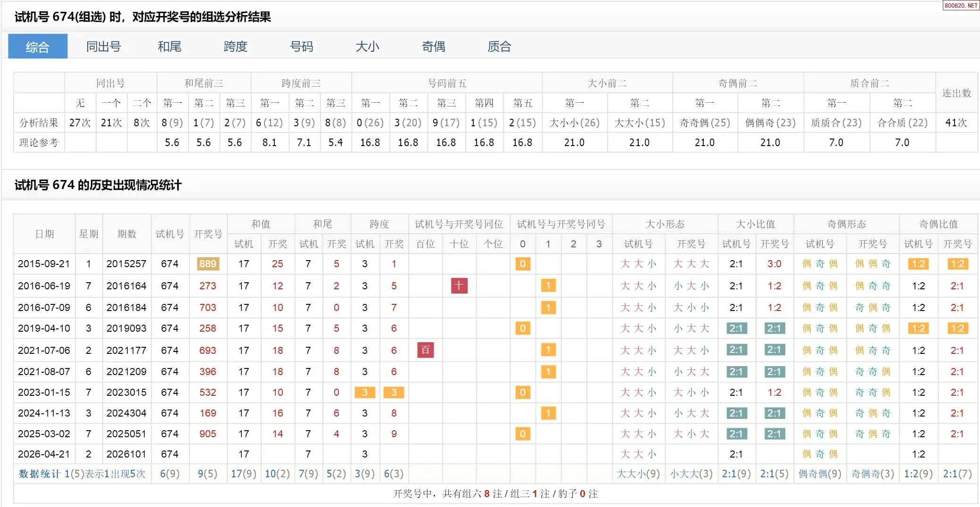The image size is (980, 507).
Task: Click the orange 1 badge in 2016-06-19 row
Action: coord(548,286)
